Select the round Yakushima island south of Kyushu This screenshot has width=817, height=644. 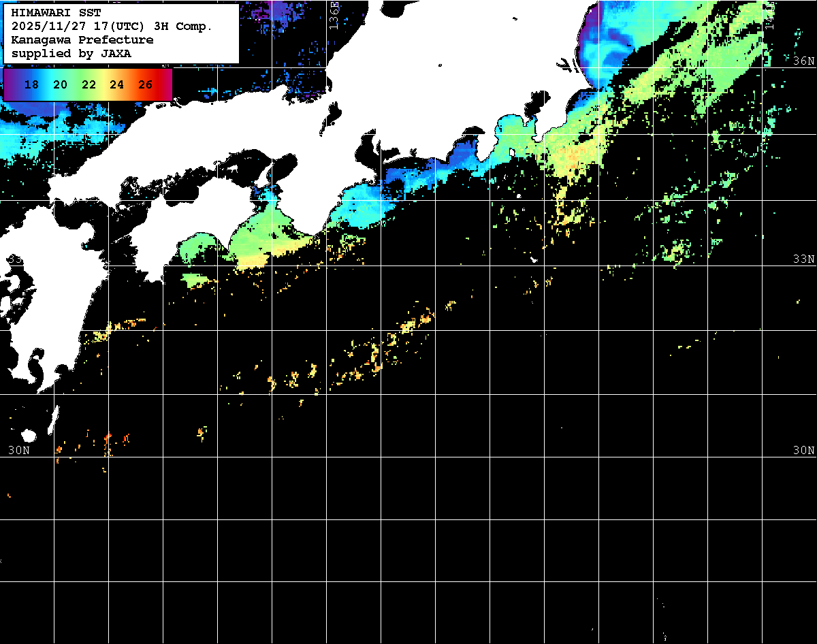(x=28, y=436)
